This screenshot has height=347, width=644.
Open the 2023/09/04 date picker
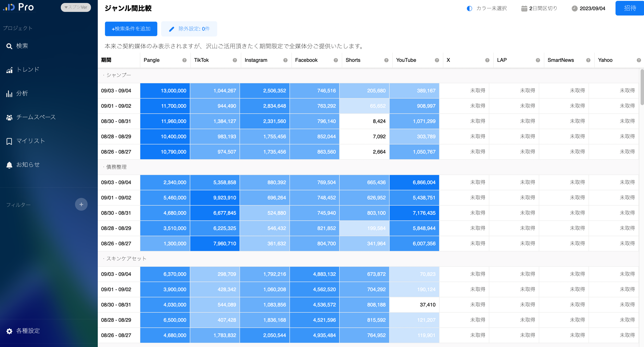point(589,8)
